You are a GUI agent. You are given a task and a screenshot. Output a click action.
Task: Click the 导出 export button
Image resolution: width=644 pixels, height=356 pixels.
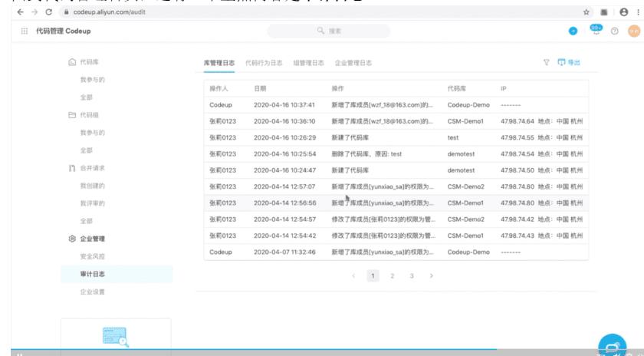[569, 62]
